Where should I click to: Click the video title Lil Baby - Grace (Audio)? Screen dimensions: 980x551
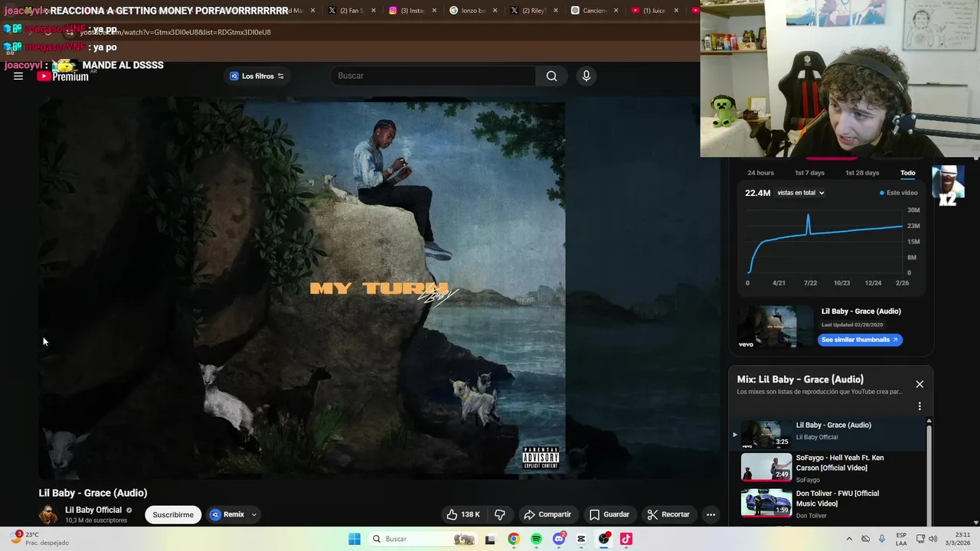pyautogui.click(x=93, y=493)
